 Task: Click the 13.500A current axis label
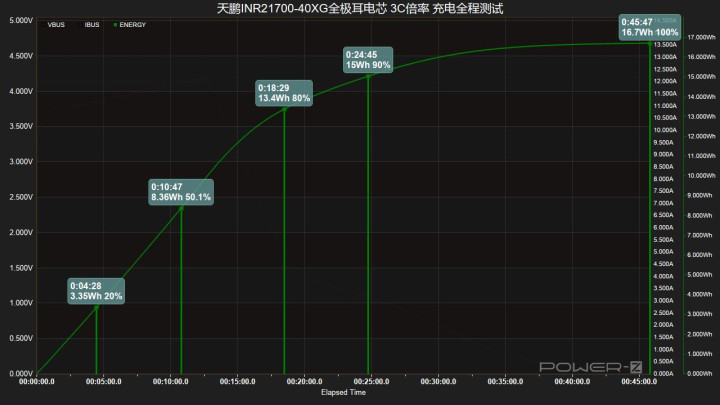click(x=665, y=45)
